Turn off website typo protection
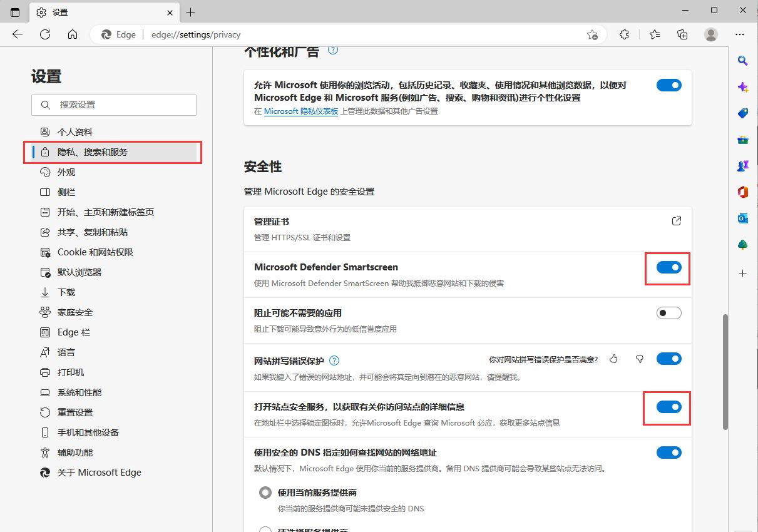The height and width of the screenshot is (532, 758). click(x=668, y=358)
